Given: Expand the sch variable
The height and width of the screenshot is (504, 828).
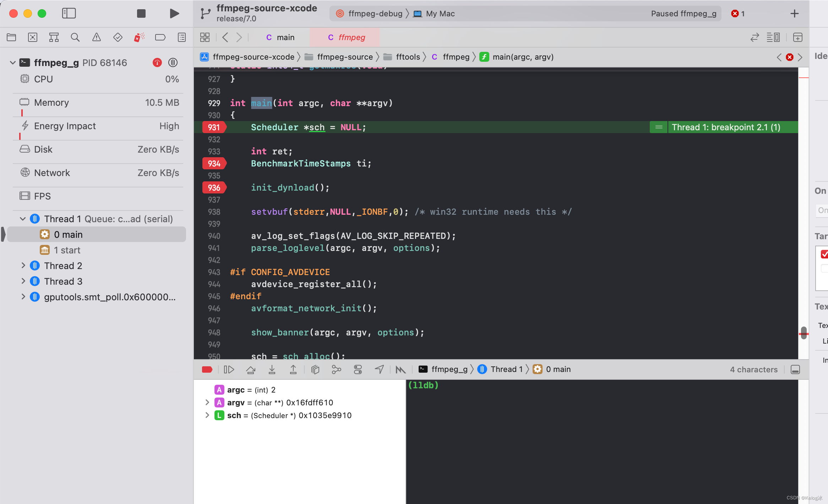Looking at the screenshot, I should [x=207, y=415].
